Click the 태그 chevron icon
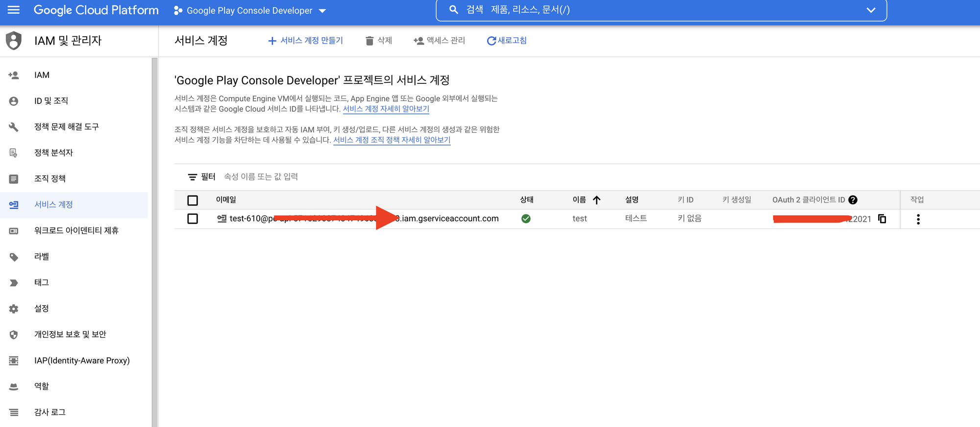The width and height of the screenshot is (980, 427). click(x=14, y=283)
